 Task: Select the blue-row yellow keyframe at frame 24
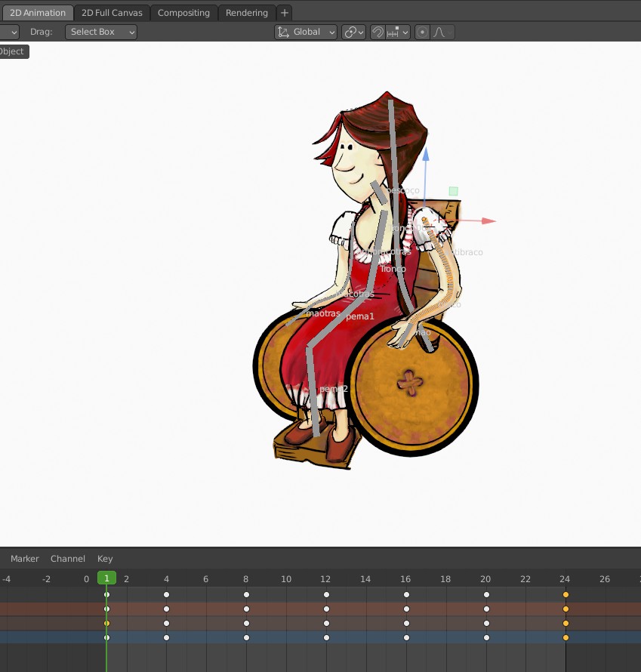click(565, 638)
